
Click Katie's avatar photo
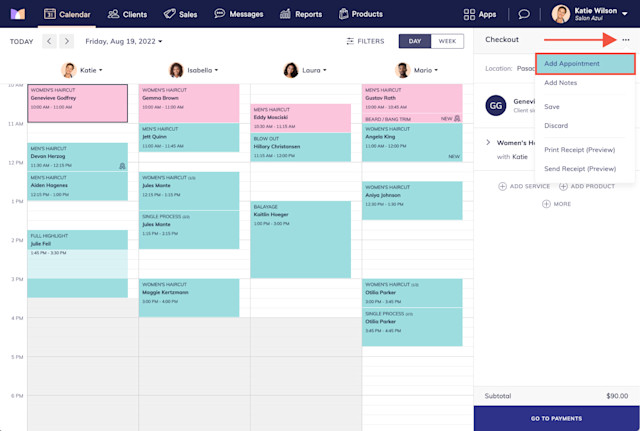click(x=69, y=70)
